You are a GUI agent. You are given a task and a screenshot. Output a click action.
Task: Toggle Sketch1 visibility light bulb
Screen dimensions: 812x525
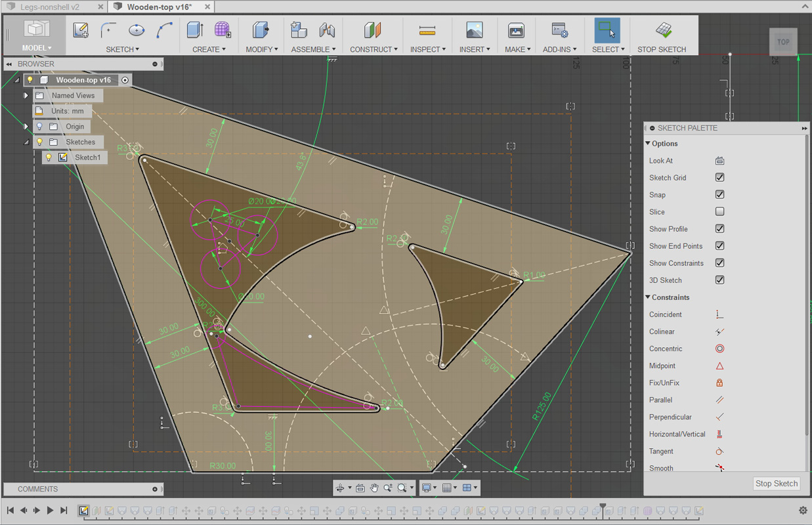point(49,157)
